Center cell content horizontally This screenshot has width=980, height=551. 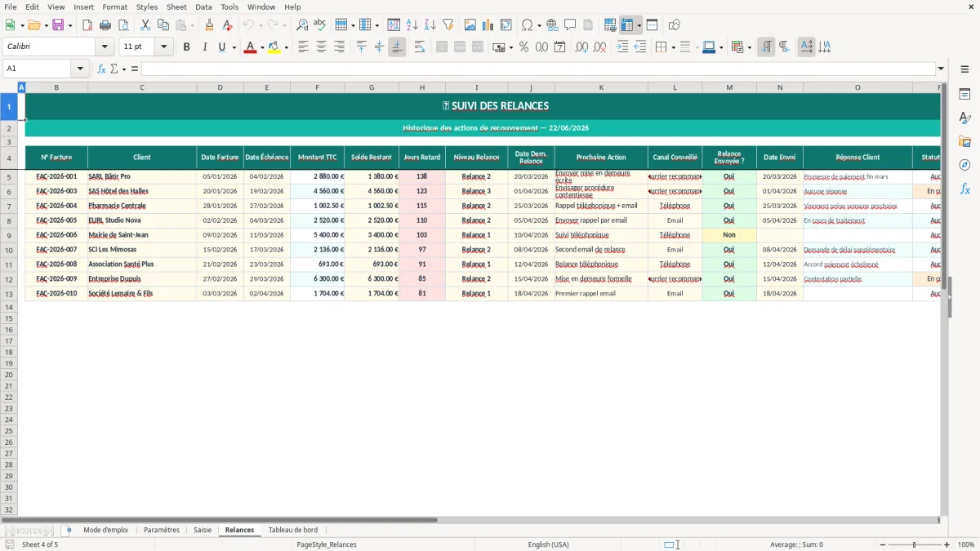321,47
